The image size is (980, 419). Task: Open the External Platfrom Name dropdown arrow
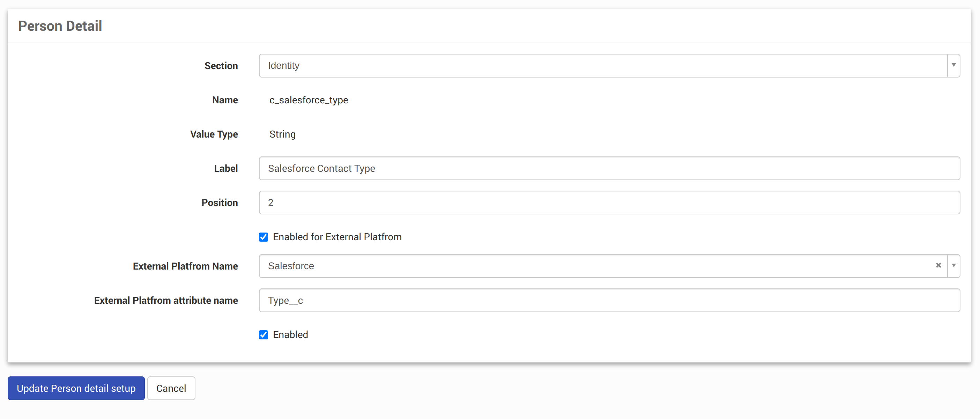coord(953,266)
